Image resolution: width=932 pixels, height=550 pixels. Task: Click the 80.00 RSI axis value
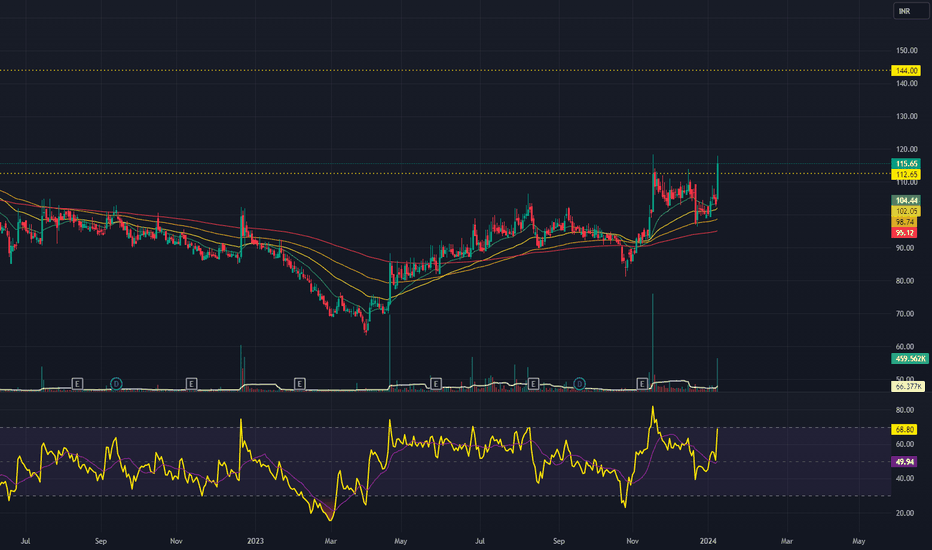[x=905, y=410]
